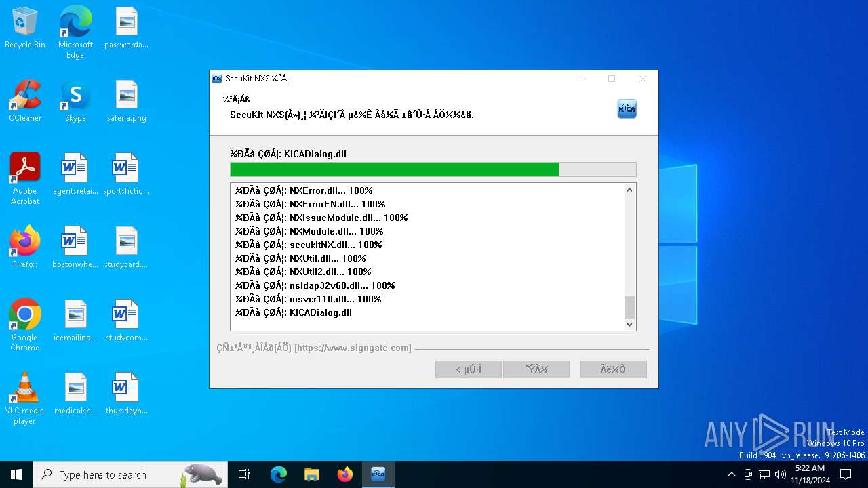Click the rightmost cancel installer button
Image resolution: width=868 pixels, height=488 pixels.
(614, 369)
